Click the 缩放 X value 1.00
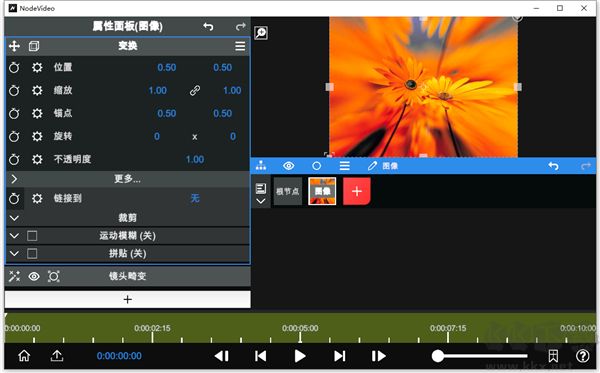The width and height of the screenshot is (600, 373). [158, 91]
